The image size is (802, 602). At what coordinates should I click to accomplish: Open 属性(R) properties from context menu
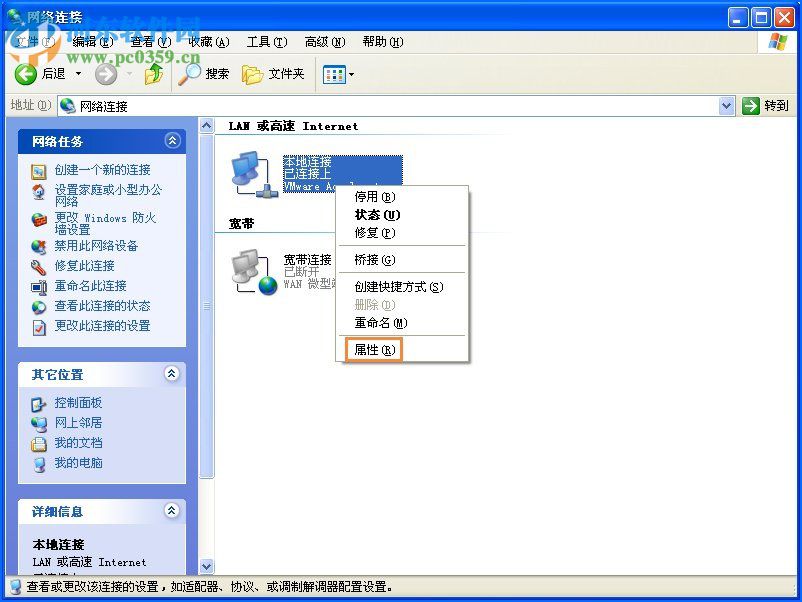click(402, 350)
